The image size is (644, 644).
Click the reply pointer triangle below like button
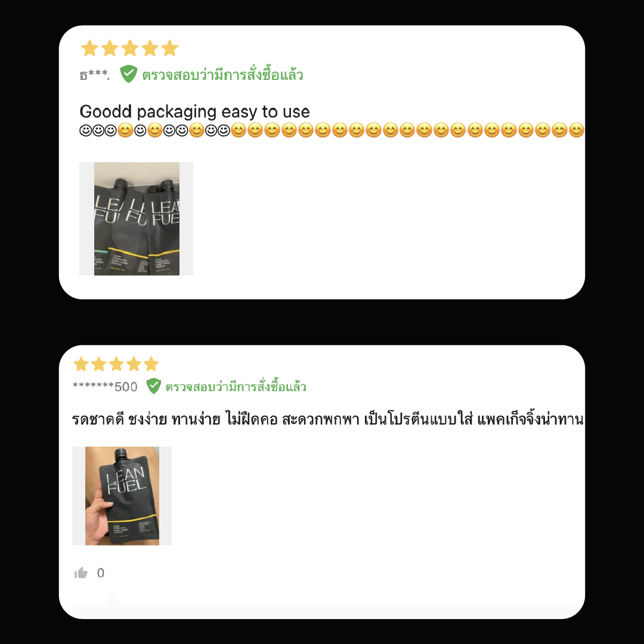point(112,598)
